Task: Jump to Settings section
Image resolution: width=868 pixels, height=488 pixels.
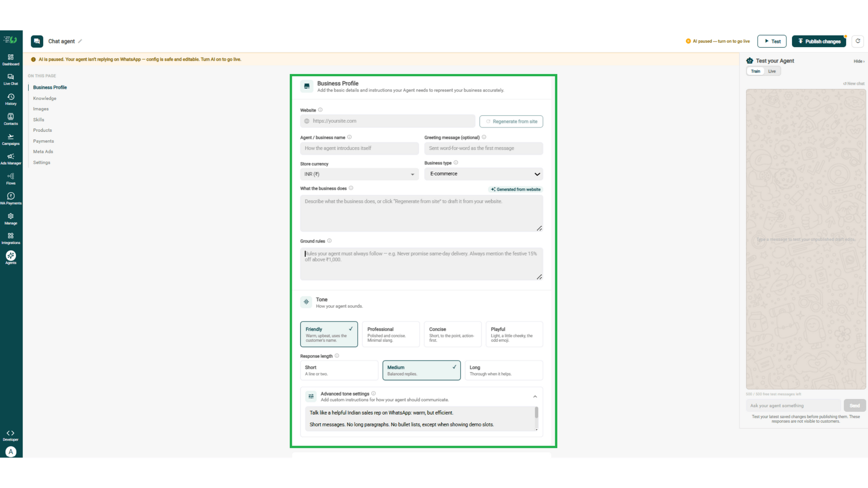Action: tap(42, 162)
